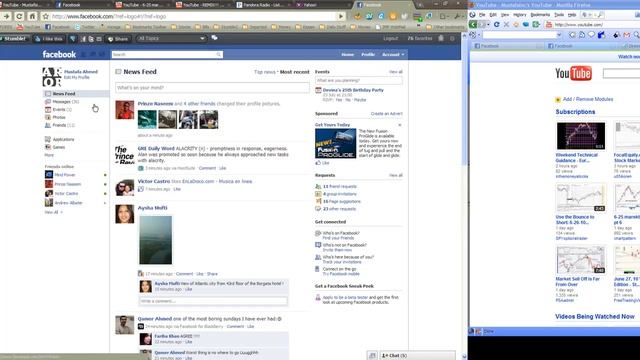The height and width of the screenshot is (360, 640).
Task: Click the magnifier icon in Facebook search
Action: [219, 54]
